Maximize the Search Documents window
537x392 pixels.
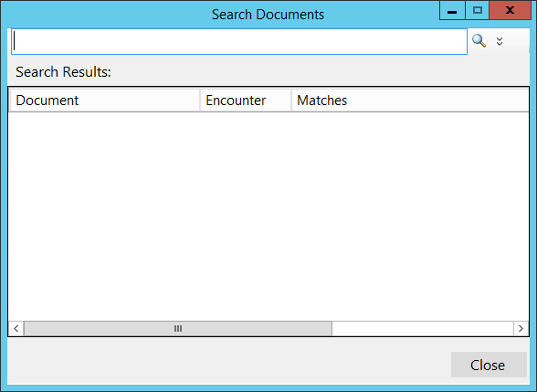coord(477,10)
